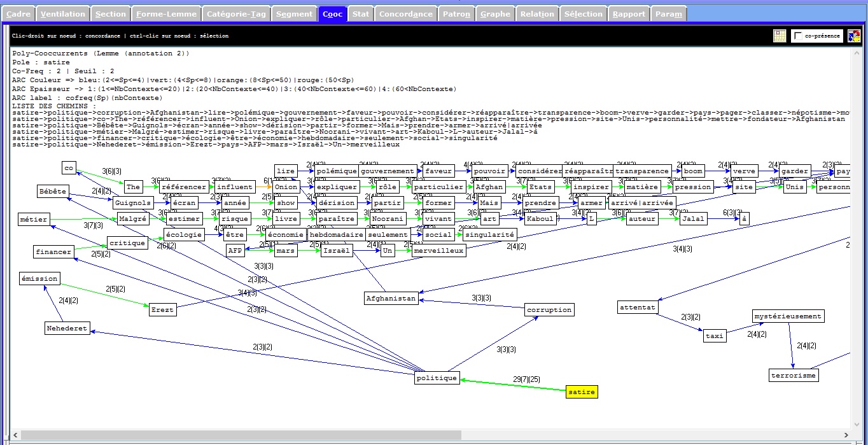Select the Relation tab

point(538,14)
